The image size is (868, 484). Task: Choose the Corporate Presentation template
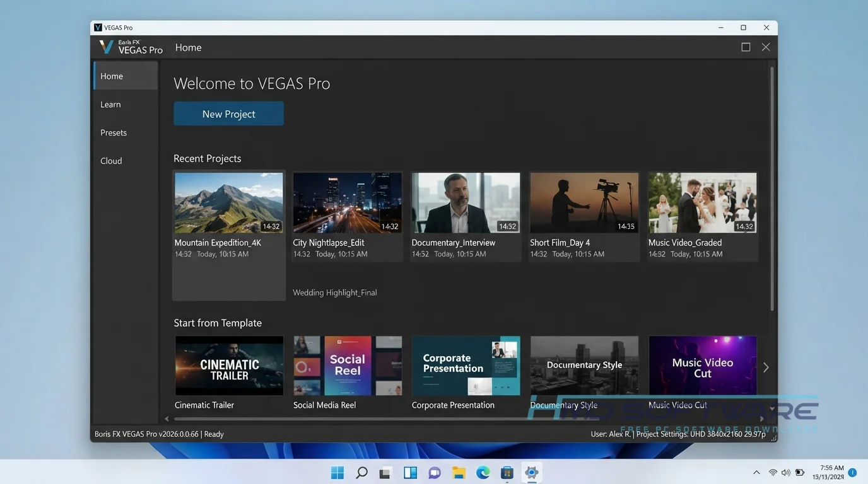[x=466, y=366]
